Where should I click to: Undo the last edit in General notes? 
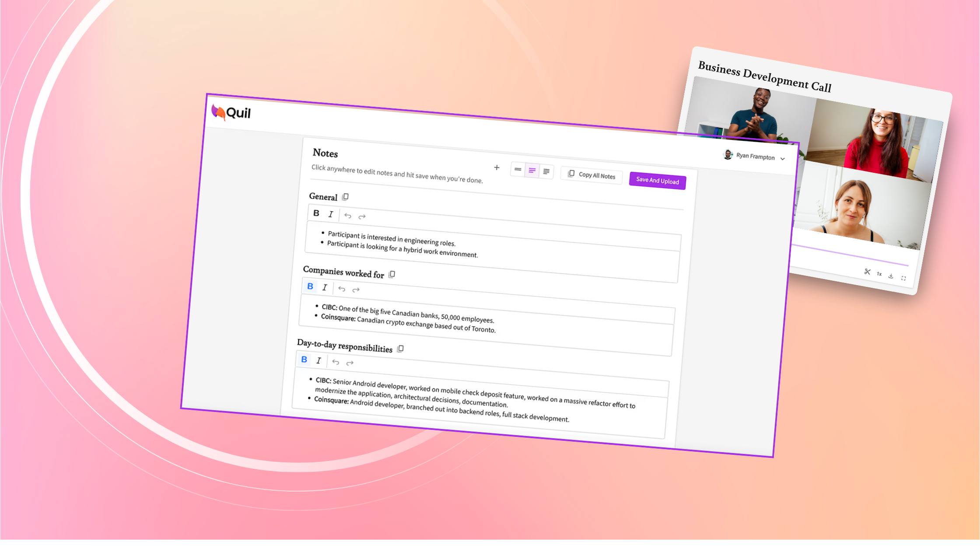(x=348, y=216)
